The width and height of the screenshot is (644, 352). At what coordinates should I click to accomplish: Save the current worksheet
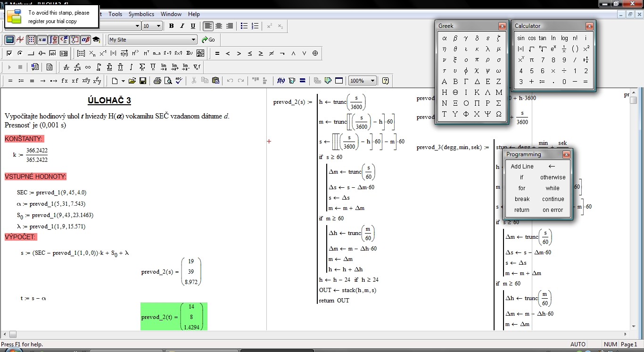[x=143, y=81]
